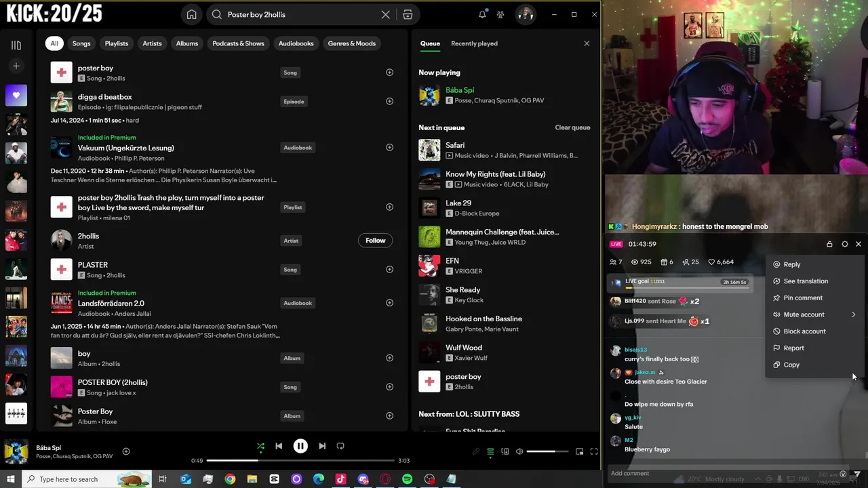
Task: Filter search results by Albums
Action: 187,43
